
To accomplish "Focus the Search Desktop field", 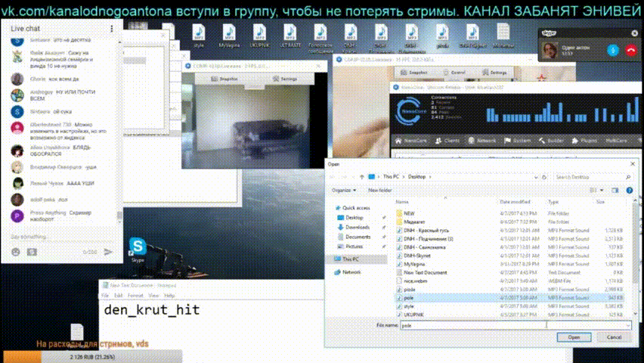I will click(x=592, y=177).
